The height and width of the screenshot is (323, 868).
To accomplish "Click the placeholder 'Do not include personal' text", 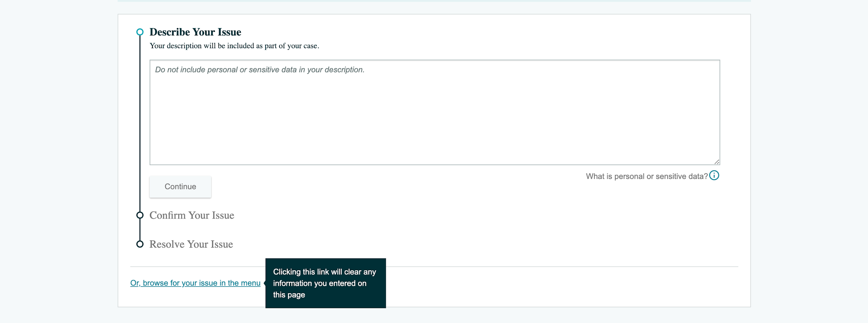I will [x=260, y=70].
